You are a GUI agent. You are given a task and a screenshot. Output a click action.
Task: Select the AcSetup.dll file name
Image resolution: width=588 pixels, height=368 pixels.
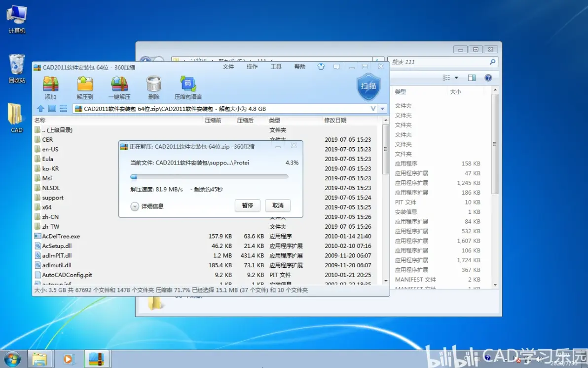[57, 246]
